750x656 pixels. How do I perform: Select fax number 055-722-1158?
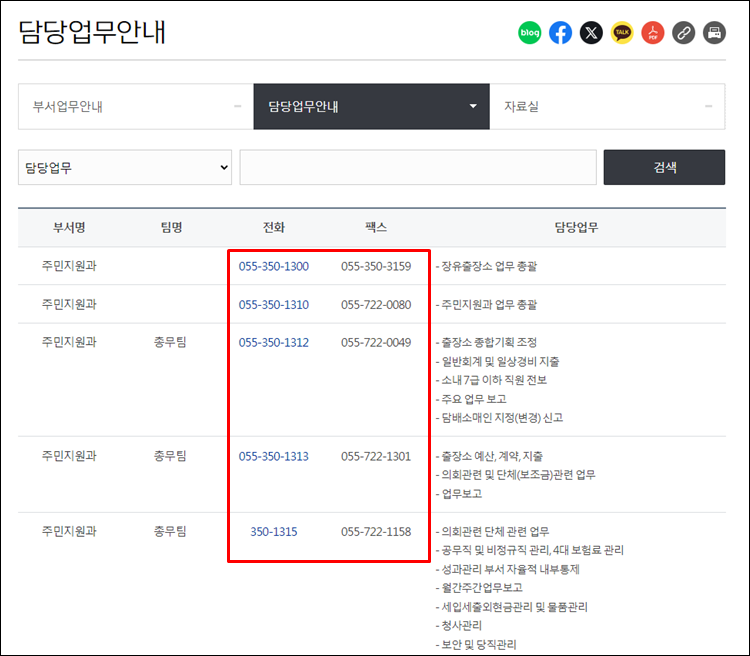point(376,532)
